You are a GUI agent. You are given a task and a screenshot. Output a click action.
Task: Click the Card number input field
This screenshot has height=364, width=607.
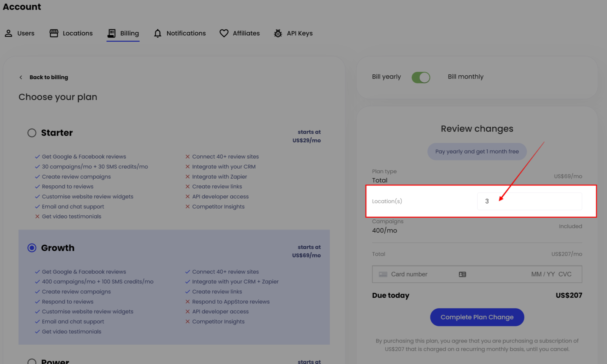coord(421,274)
